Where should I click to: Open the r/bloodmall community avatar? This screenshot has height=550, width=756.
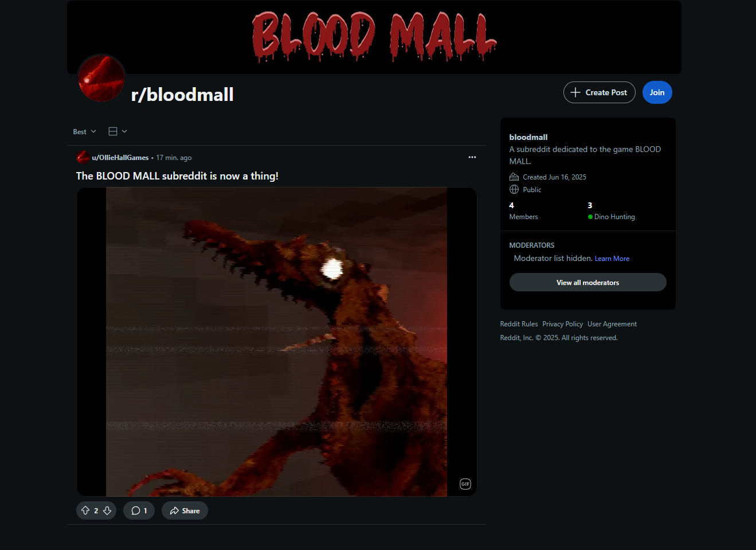point(101,79)
